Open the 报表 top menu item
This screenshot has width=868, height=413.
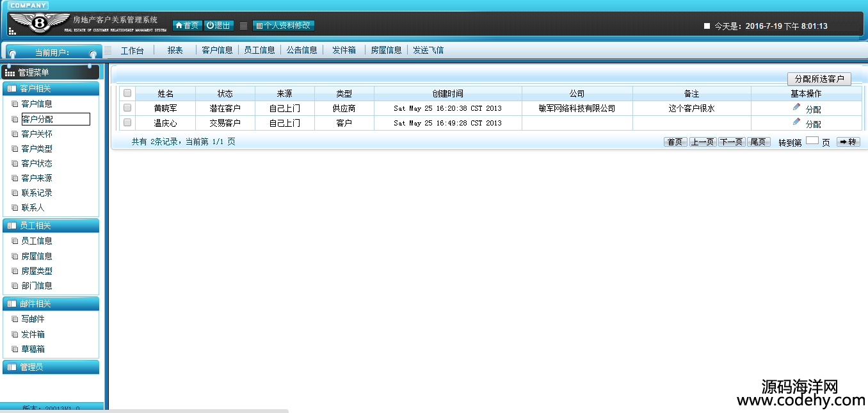click(175, 50)
